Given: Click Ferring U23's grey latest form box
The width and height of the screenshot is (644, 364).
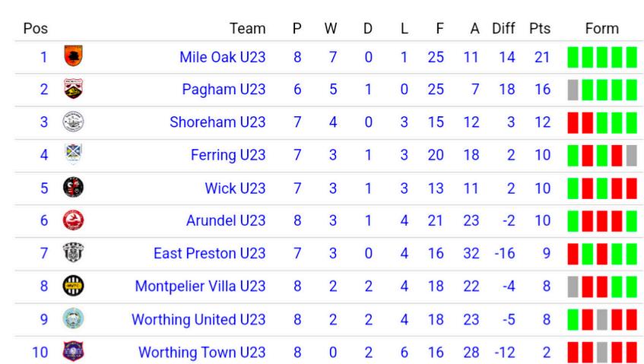Looking at the screenshot, I should click(632, 156).
